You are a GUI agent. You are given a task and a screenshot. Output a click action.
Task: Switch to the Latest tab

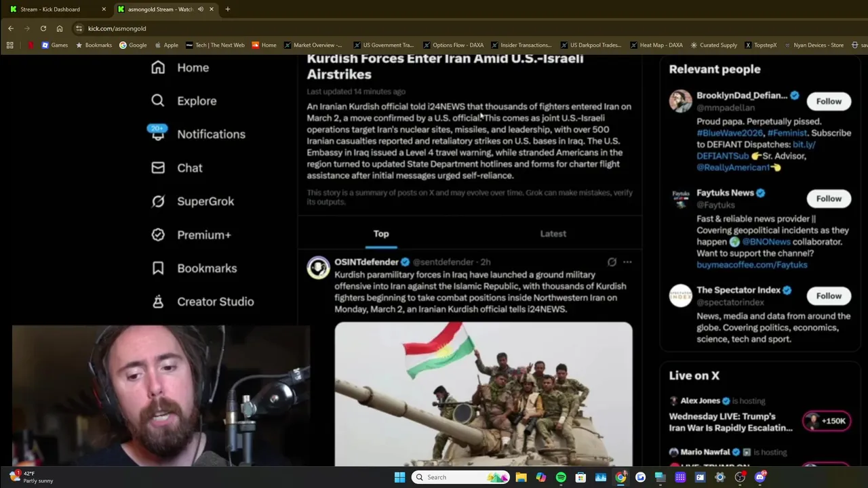click(553, 233)
